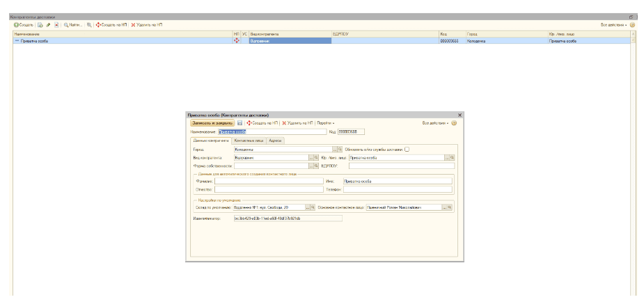The height and width of the screenshot is (304, 644).
Task: Click the Записать и закрыть button
Action: (211, 122)
